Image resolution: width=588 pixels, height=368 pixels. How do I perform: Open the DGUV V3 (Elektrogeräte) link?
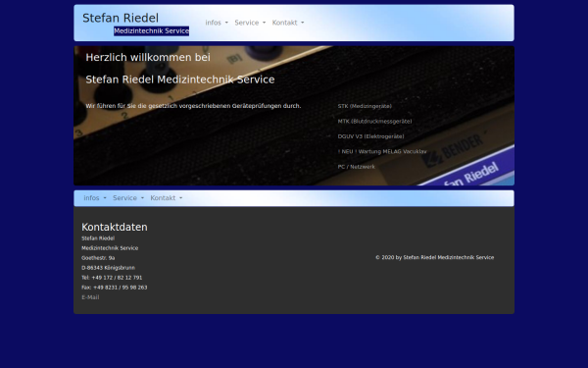(x=370, y=136)
